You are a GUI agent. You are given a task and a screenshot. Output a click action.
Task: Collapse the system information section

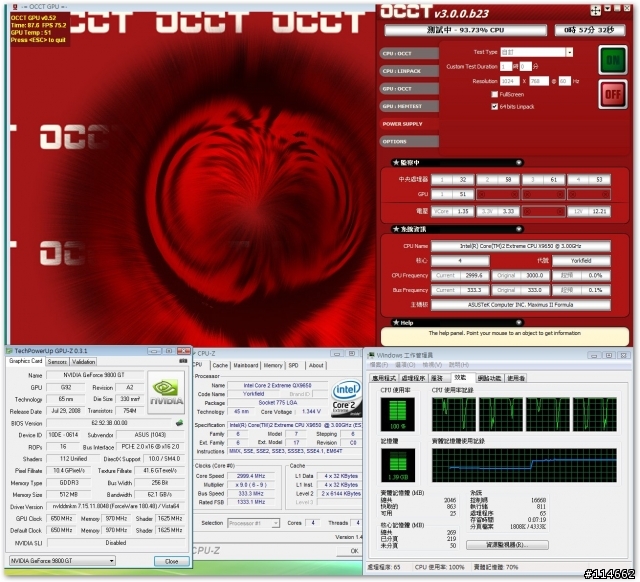(x=518, y=229)
